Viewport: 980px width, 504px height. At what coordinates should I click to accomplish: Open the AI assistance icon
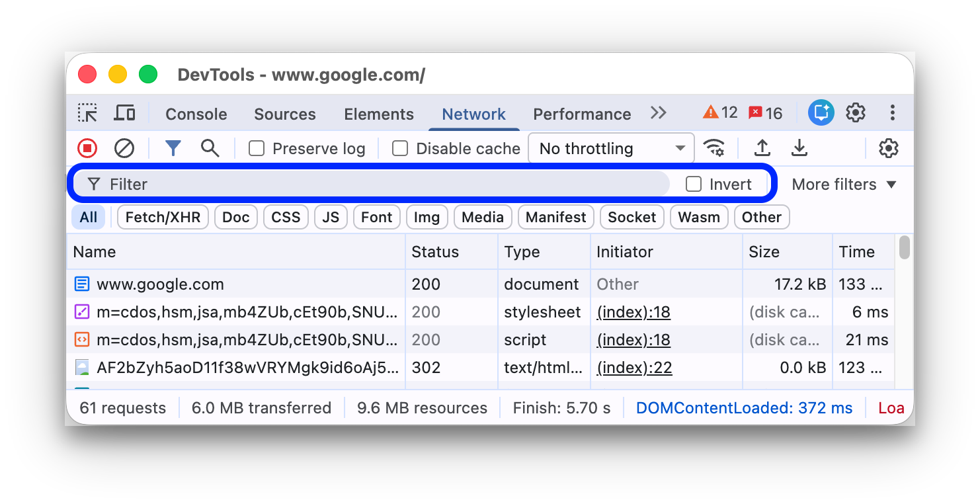click(x=821, y=113)
